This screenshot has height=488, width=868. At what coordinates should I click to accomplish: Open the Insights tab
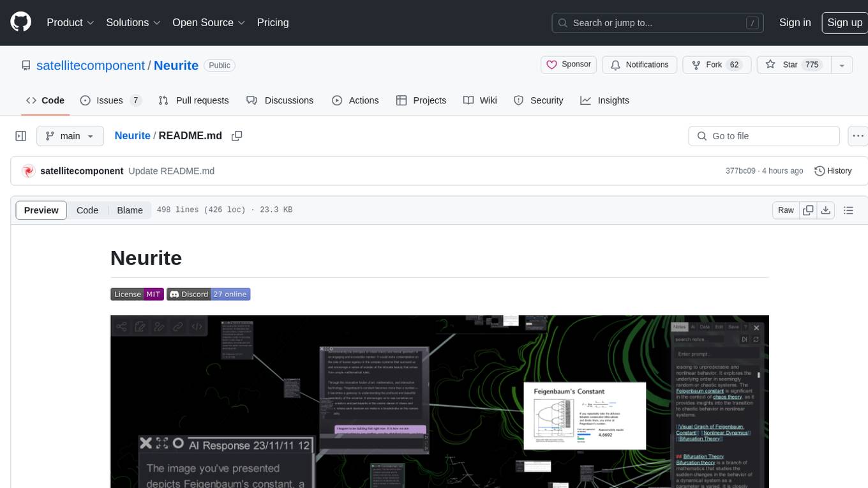pyautogui.click(x=605, y=100)
